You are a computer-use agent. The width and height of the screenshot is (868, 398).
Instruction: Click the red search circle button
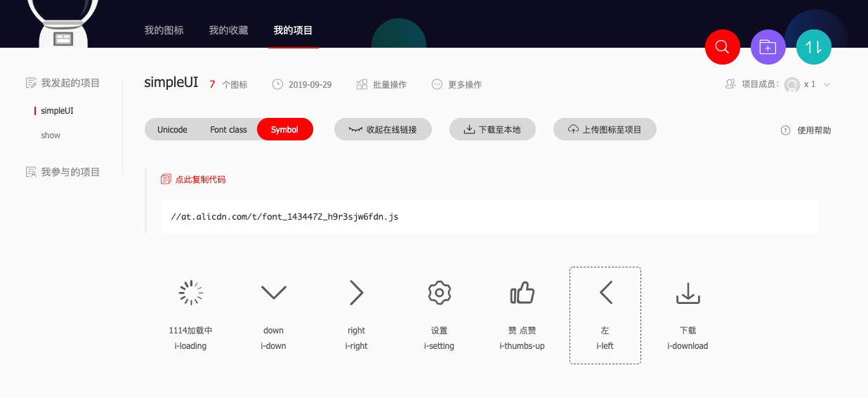pyautogui.click(x=722, y=47)
